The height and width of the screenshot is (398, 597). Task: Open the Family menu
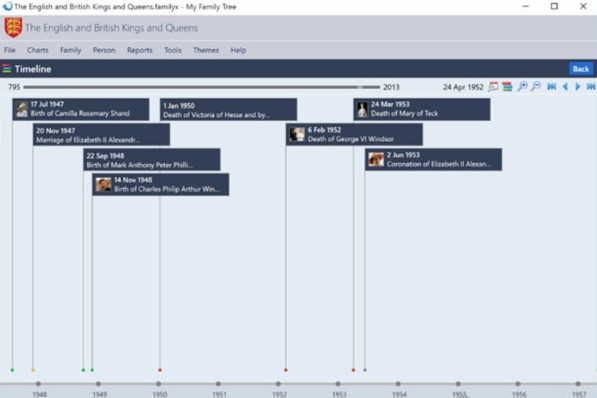(70, 50)
